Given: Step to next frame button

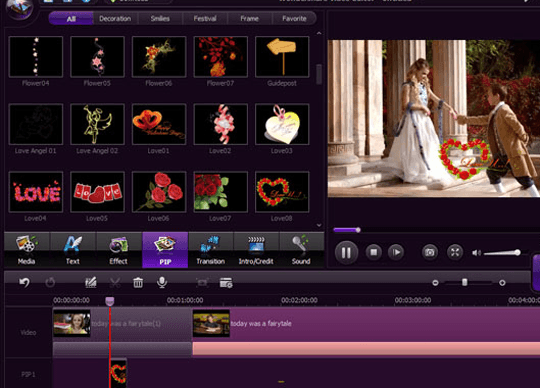Looking at the screenshot, I should point(396,252).
